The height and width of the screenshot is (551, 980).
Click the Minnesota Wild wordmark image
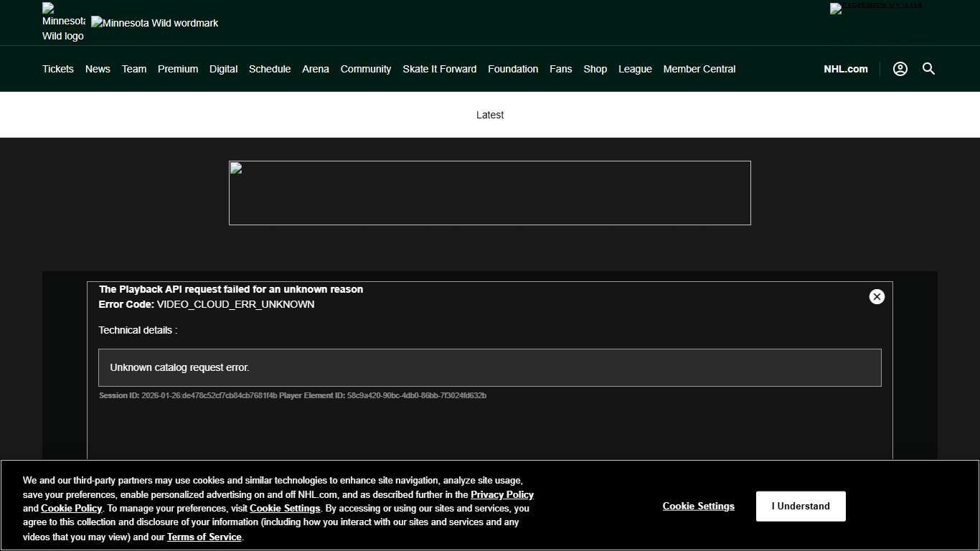pos(155,23)
